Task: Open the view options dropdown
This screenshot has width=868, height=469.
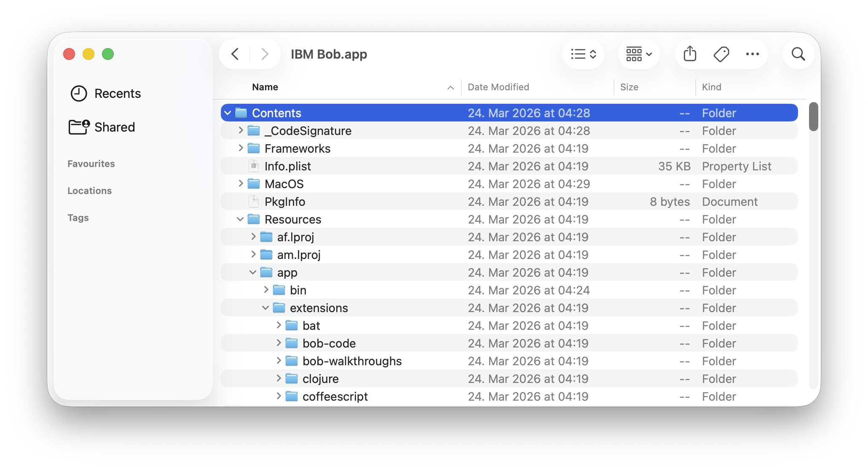Action: coord(584,54)
